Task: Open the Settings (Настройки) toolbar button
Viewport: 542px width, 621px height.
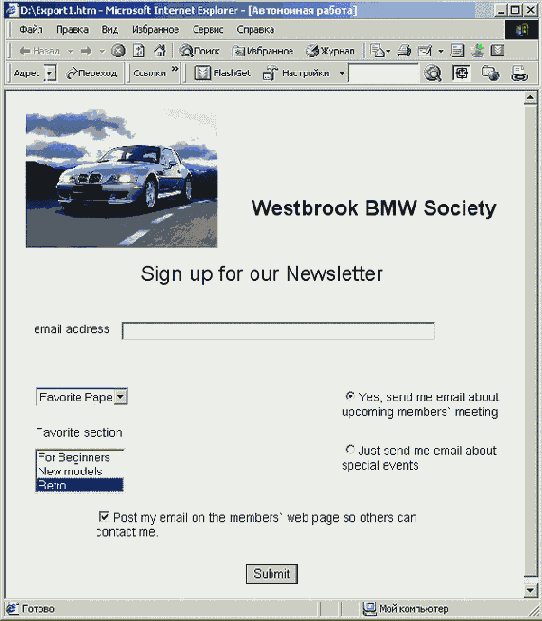Action: point(296,73)
